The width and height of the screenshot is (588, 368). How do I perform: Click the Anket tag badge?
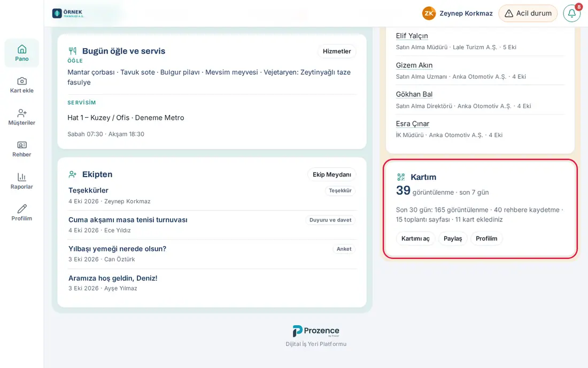tap(344, 249)
